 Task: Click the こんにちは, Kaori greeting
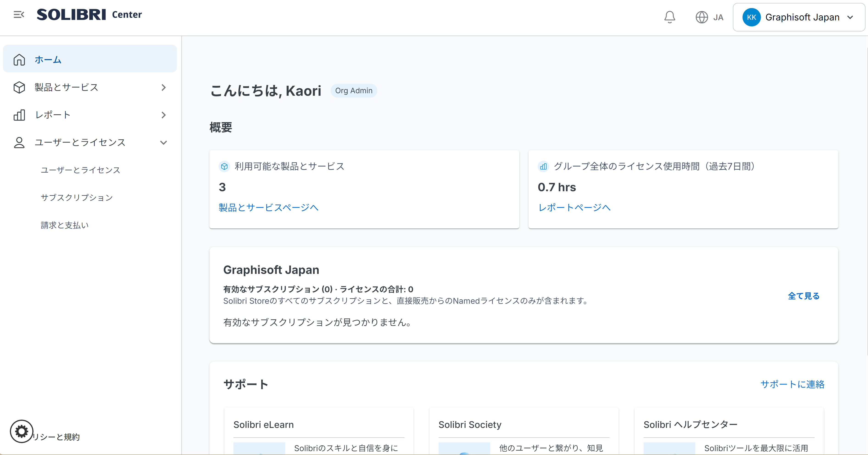coord(266,91)
